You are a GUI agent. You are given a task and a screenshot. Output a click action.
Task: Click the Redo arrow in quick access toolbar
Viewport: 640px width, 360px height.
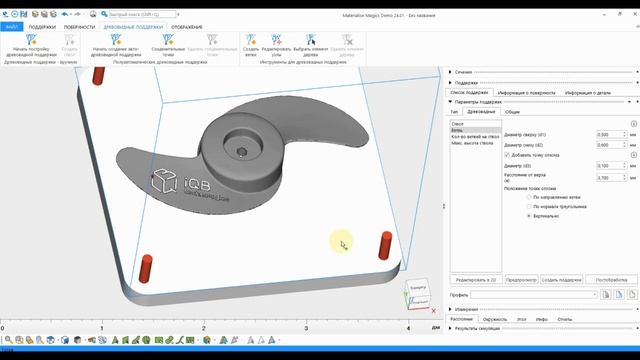[x=77, y=14]
